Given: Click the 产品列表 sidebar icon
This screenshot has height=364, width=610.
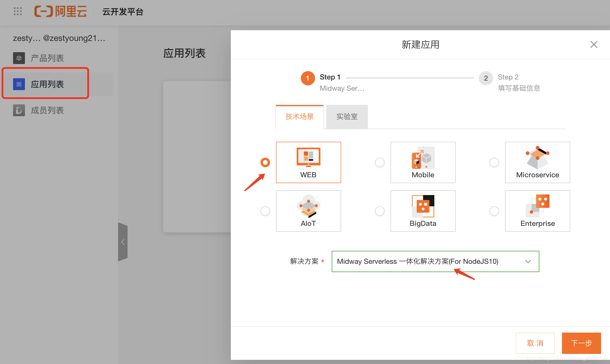Looking at the screenshot, I should [x=19, y=58].
